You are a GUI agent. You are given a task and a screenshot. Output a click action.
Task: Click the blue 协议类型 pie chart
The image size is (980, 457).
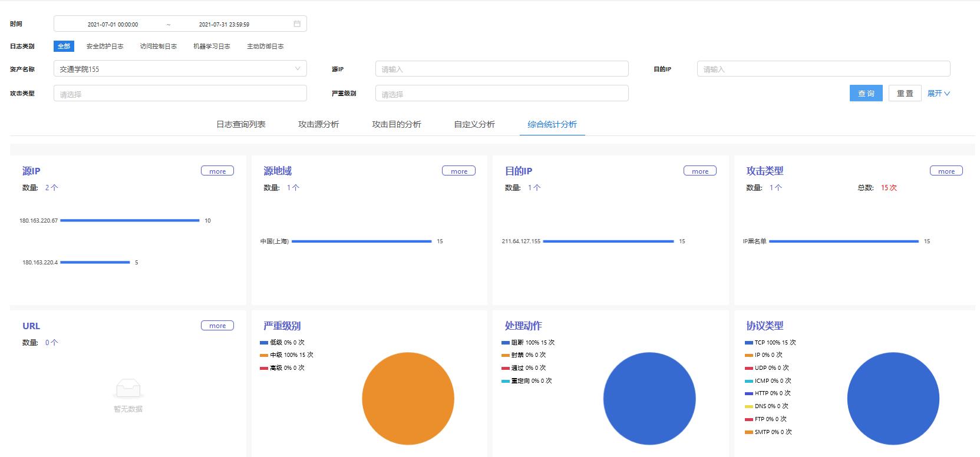pos(893,399)
